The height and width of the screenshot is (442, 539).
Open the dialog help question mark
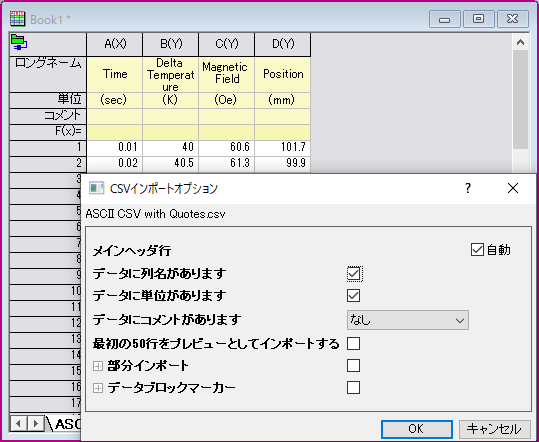click(468, 188)
